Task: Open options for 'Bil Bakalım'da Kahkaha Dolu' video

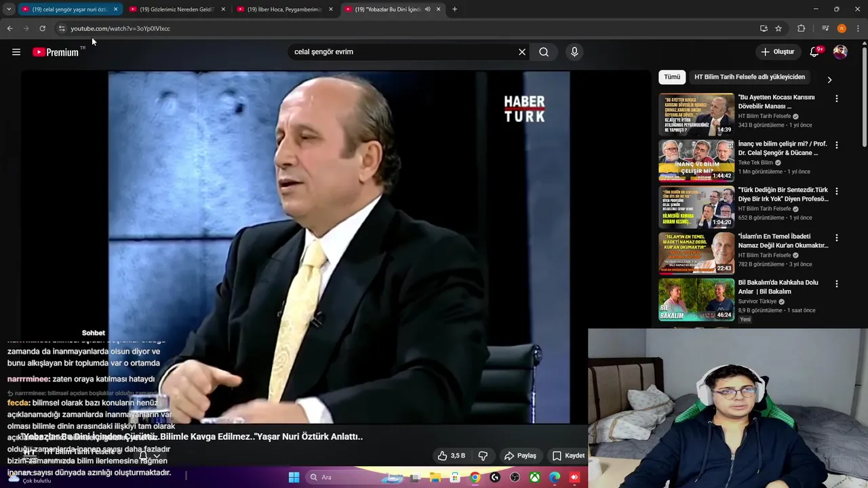Action: click(x=836, y=284)
